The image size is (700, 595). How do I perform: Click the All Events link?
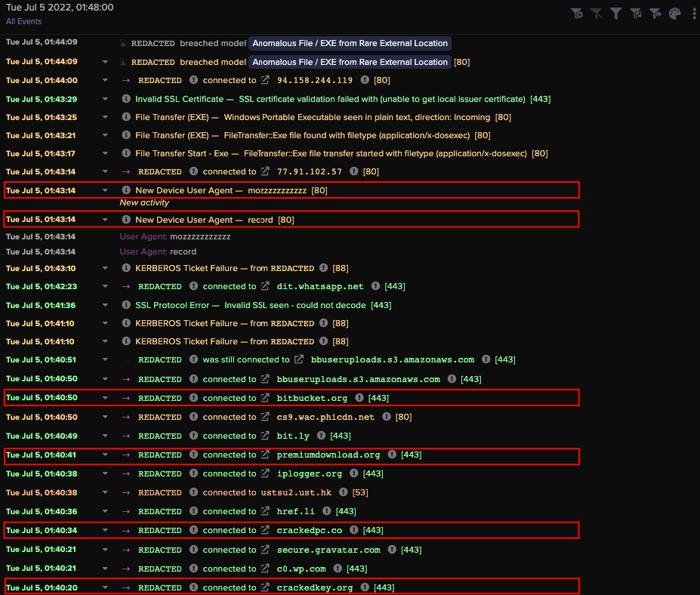pos(23,22)
